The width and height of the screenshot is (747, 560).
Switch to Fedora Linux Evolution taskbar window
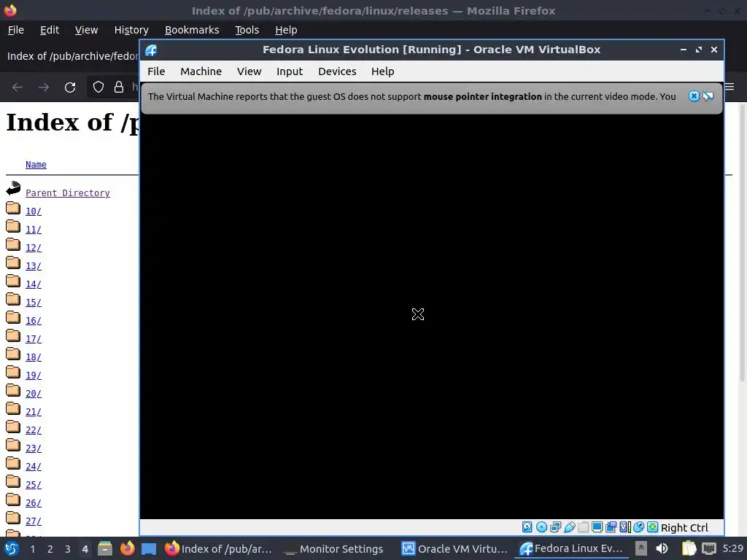pos(570,549)
